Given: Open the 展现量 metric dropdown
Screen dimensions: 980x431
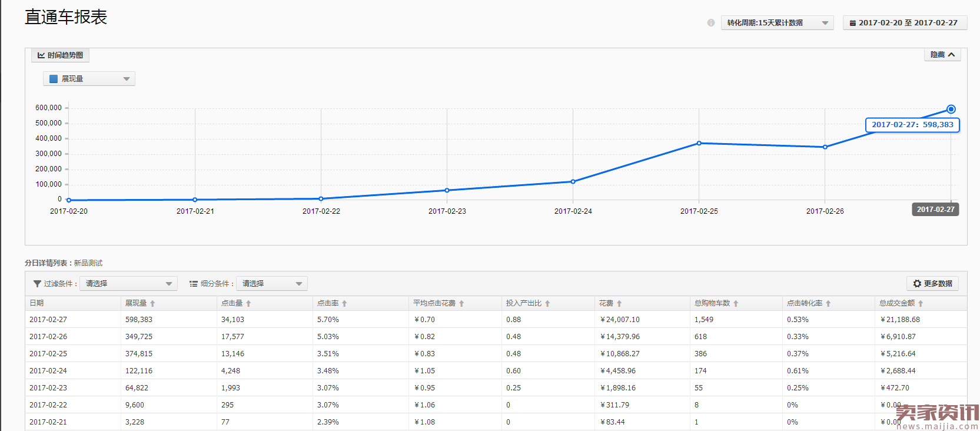Looking at the screenshot, I should 89,79.
